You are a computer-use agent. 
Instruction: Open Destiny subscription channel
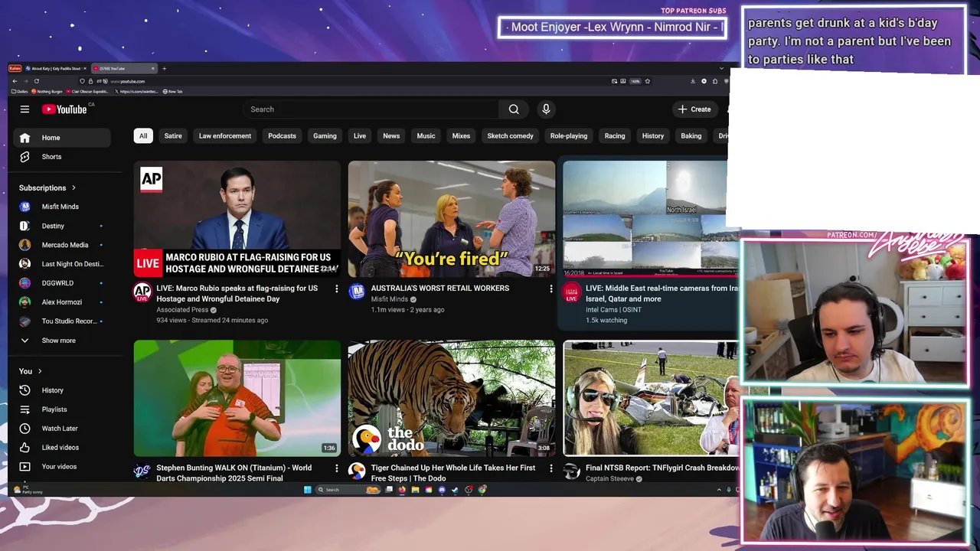pos(62,226)
